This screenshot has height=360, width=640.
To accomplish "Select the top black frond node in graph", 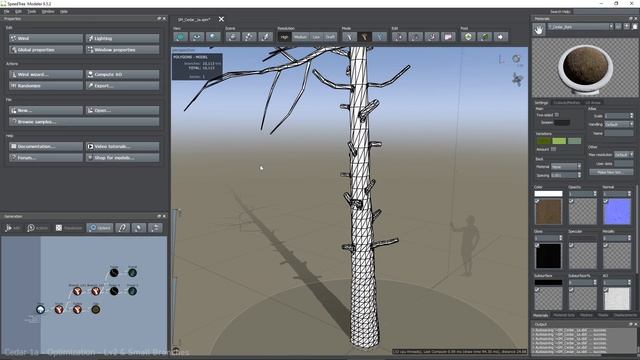I will coord(114,273).
